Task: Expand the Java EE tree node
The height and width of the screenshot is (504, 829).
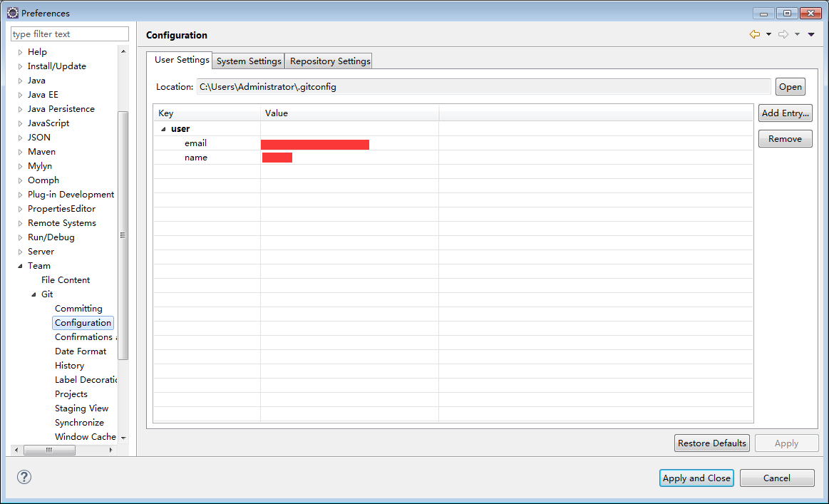Action: click(20, 95)
